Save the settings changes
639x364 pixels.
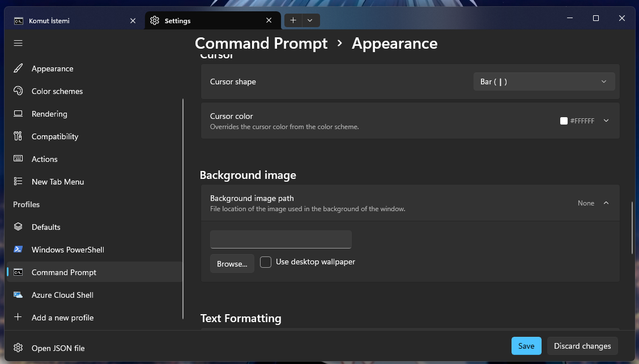point(526,346)
